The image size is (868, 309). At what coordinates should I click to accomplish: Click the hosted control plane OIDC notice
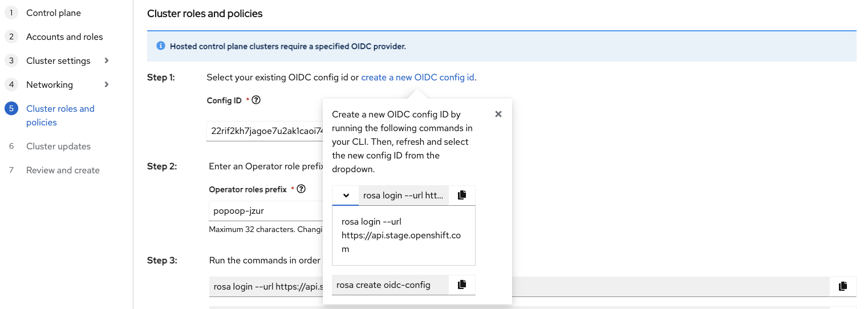click(288, 46)
